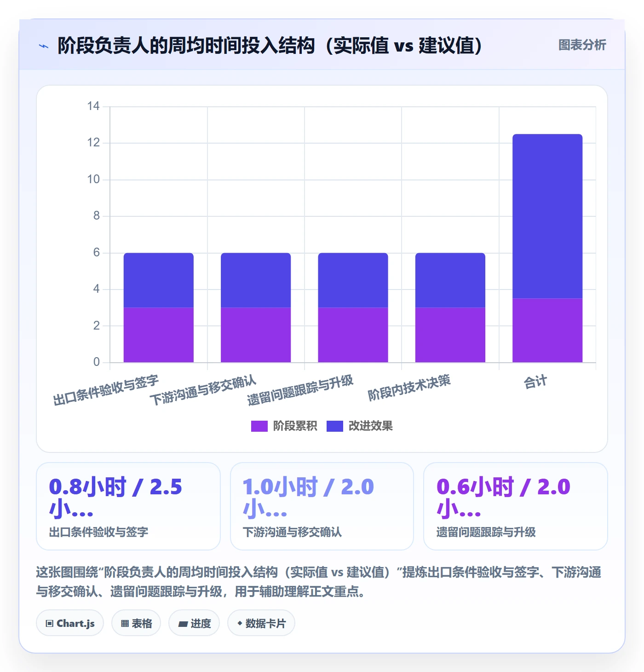Select the 表格 tag chip

(136, 623)
